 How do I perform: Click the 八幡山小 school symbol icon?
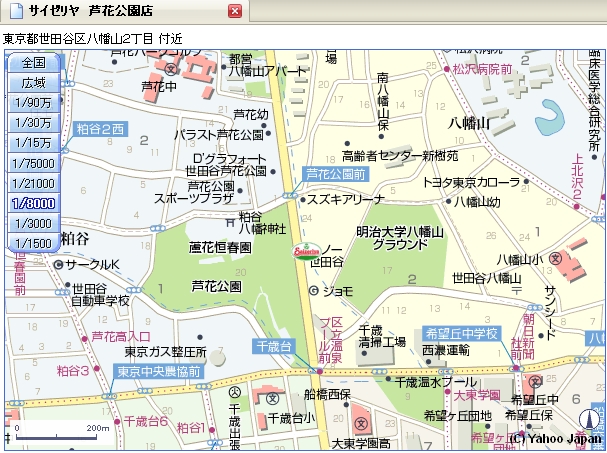[x=556, y=258]
